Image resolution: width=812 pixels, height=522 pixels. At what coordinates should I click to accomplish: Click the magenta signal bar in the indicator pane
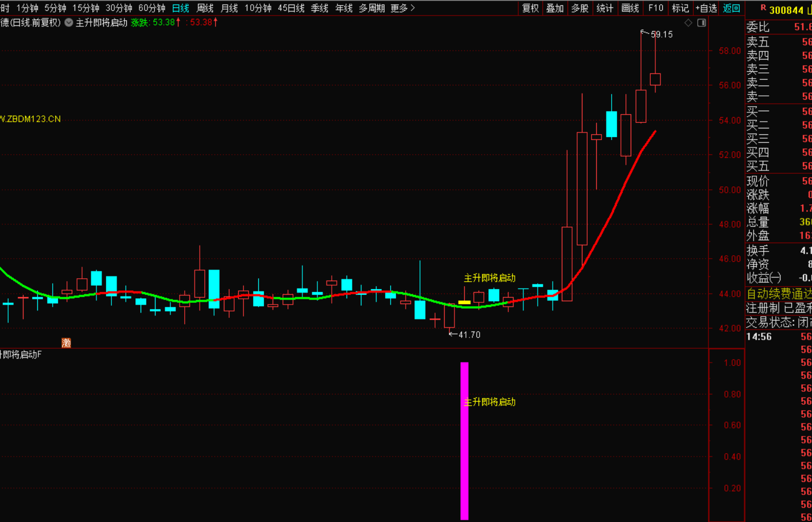pyautogui.click(x=464, y=441)
